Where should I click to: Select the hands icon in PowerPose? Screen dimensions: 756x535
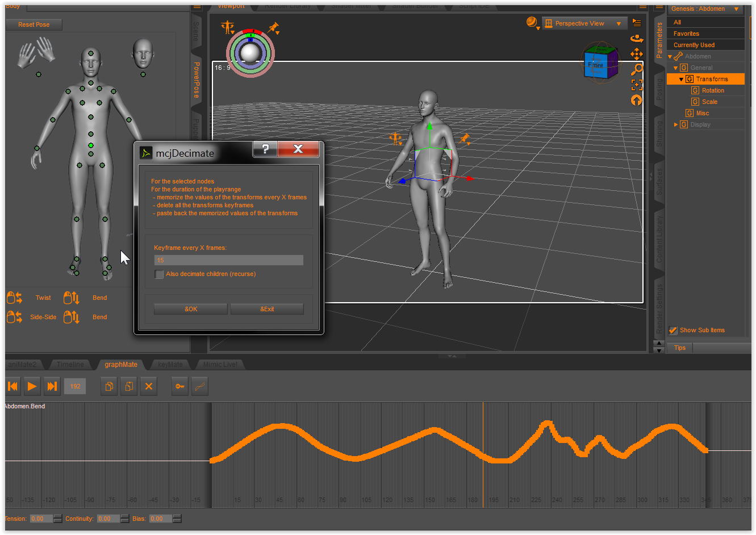[37, 52]
